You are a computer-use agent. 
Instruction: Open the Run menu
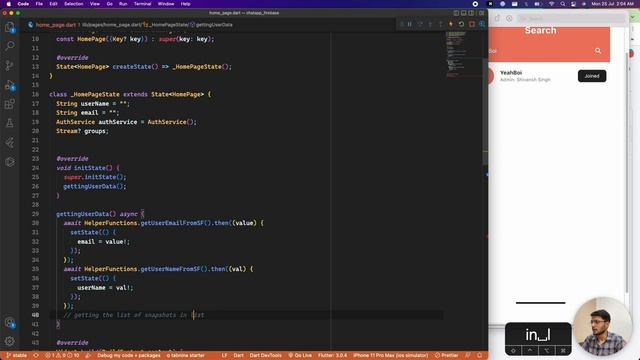pos(123,4)
